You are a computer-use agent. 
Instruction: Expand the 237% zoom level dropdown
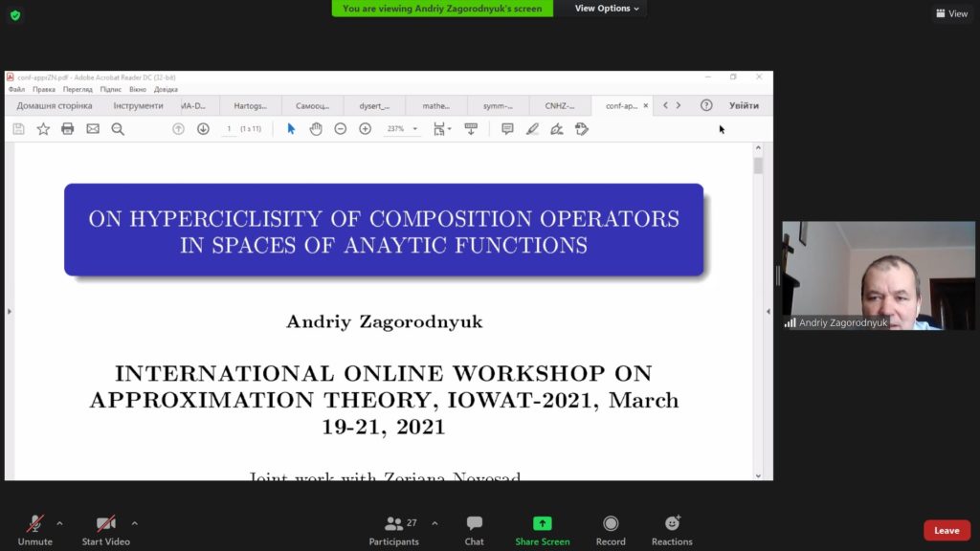click(x=415, y=129)
